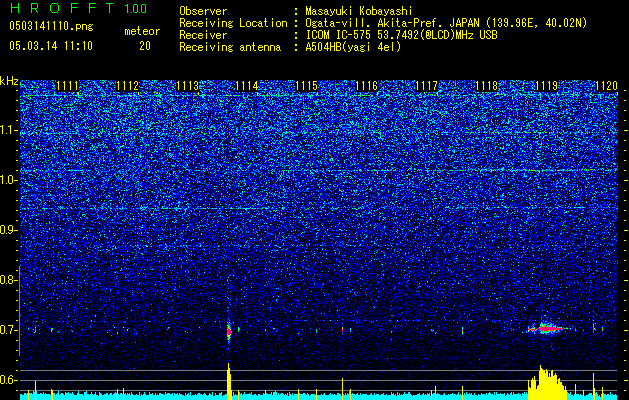Click the 'Observer' field label

point(203,11)
